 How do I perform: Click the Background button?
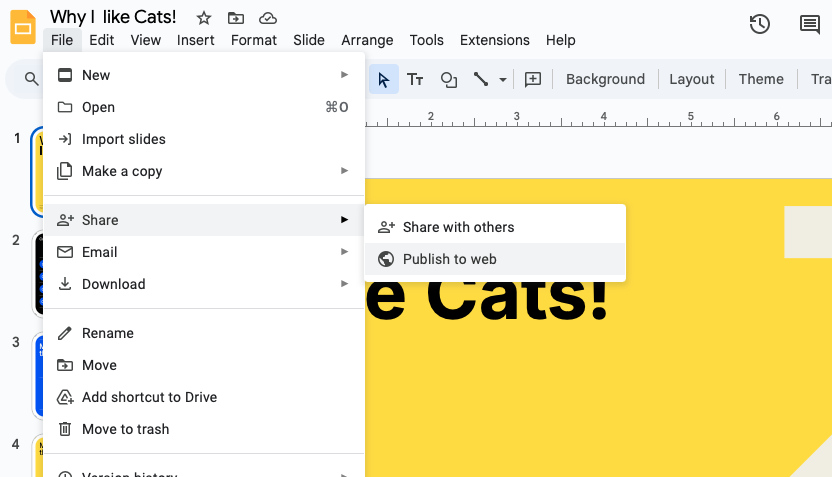point(605,79)
